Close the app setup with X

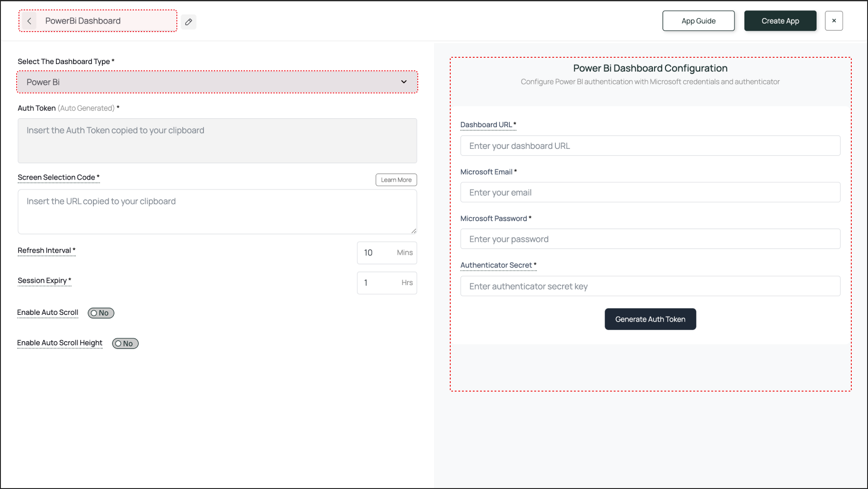834,21
